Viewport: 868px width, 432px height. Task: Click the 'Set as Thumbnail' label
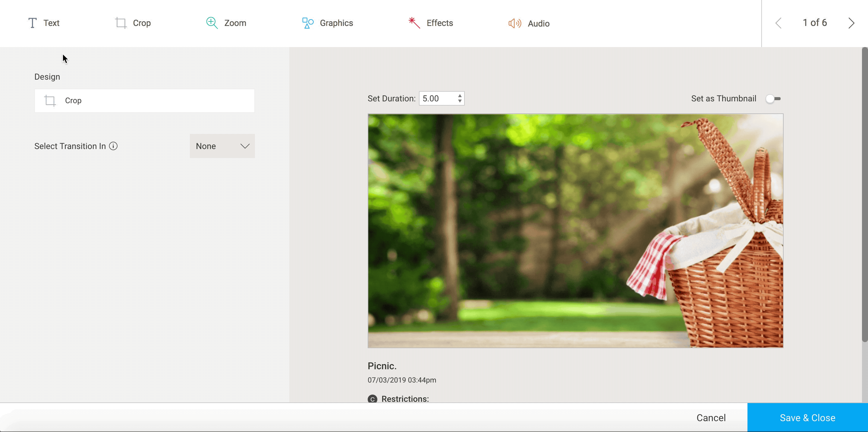tap(723, 98)
